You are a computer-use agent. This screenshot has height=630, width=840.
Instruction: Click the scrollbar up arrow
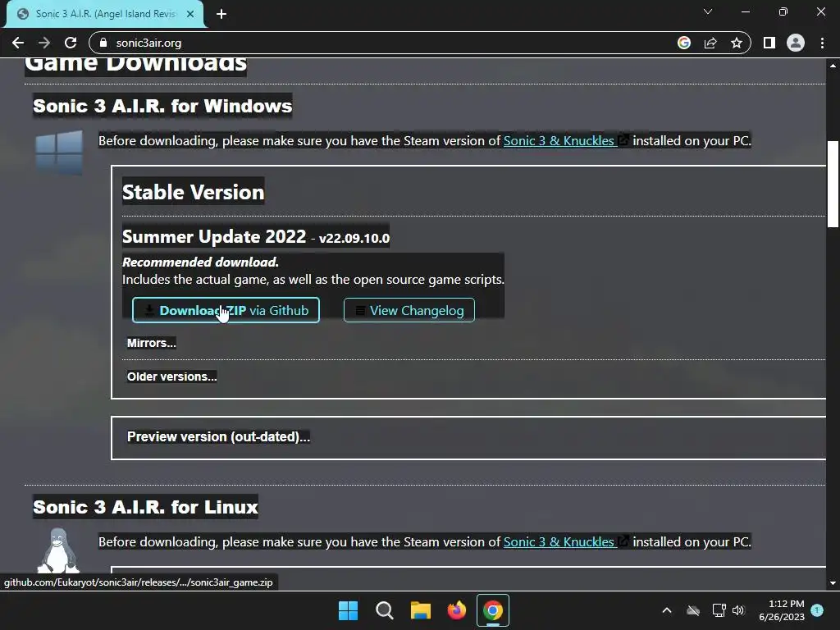833,66
